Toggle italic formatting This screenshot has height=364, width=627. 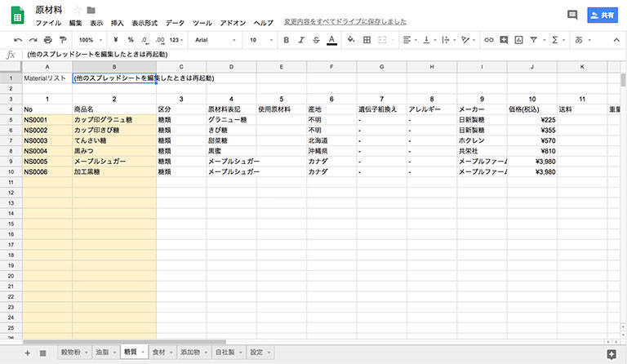[x=301, y=39]
